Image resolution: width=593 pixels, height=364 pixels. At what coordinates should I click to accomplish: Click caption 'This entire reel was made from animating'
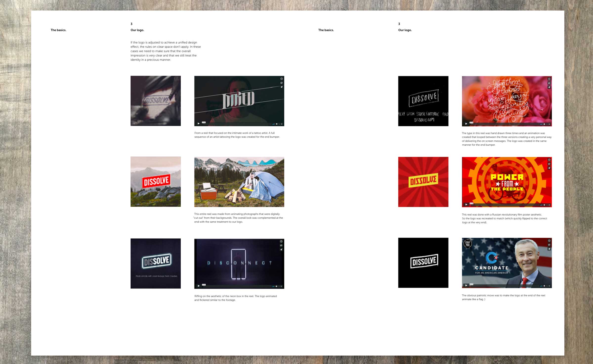[x=238, y=218]
